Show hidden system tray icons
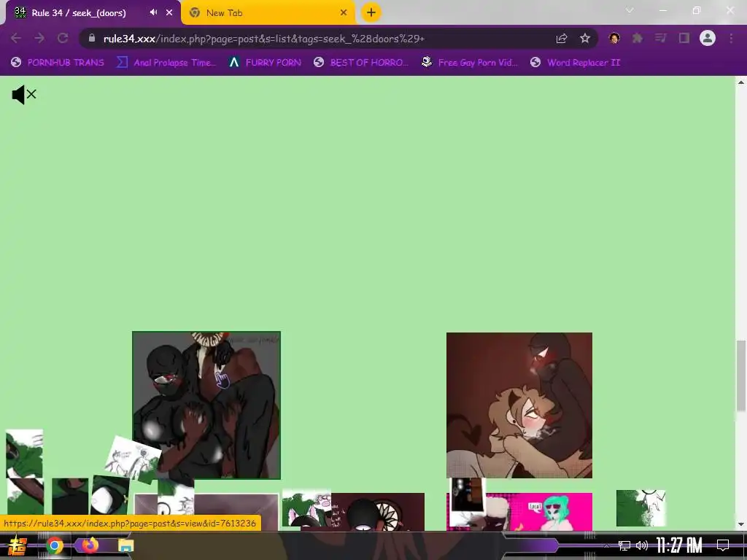 606,545
